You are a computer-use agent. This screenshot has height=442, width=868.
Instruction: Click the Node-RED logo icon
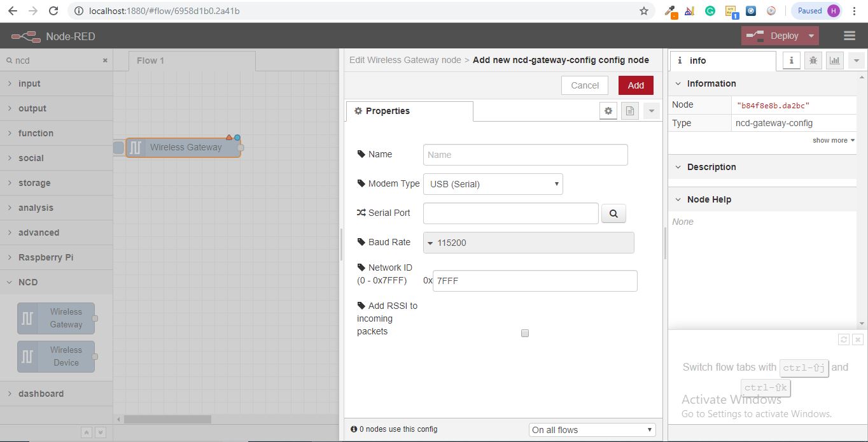coord(26,36)
